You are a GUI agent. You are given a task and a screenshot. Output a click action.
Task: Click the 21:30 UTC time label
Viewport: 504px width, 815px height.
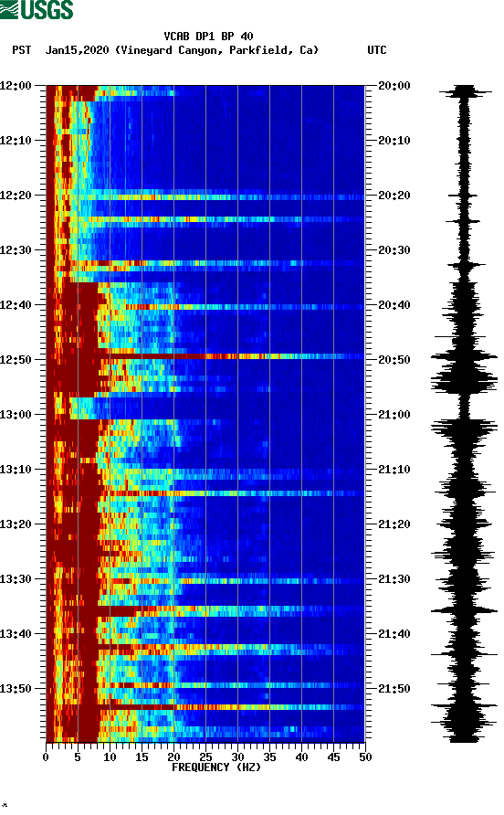394,579
